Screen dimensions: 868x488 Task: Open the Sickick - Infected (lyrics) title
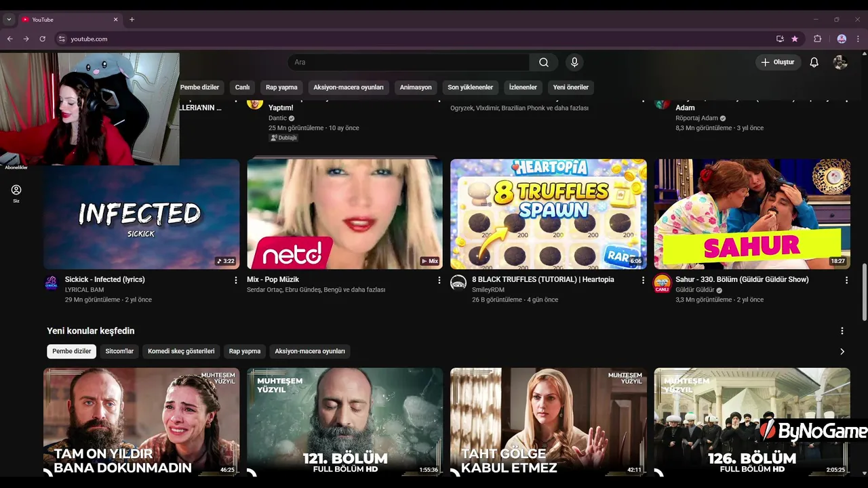pyautogui.click(x=105, y=279)
